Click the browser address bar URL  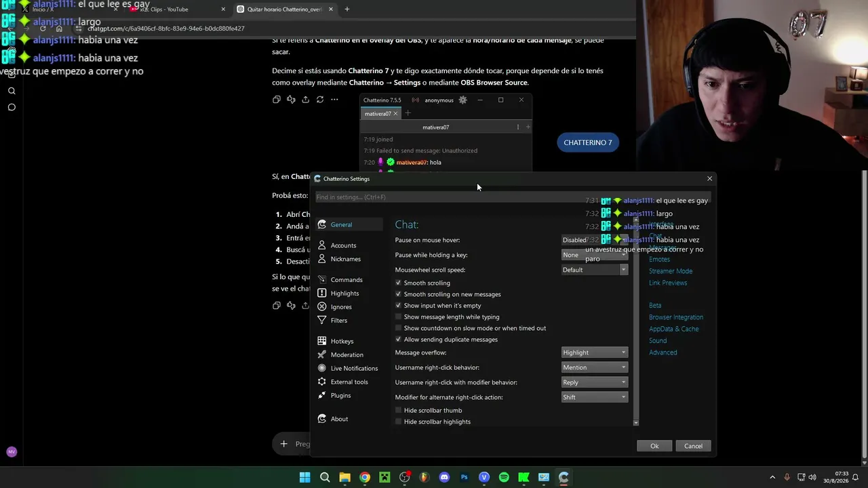[165, 28]
